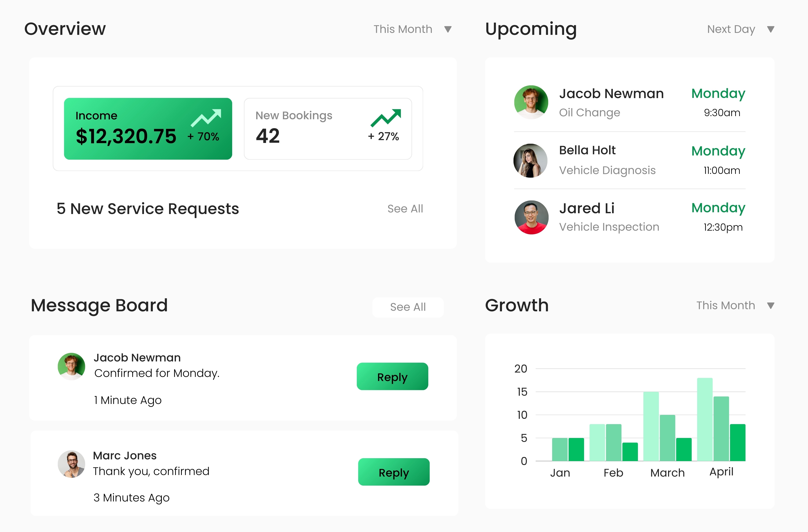The width and height of the screenshot is (808, 532).
Task: Click the tallest March bar in Growth chart
Action: [651, 426]
